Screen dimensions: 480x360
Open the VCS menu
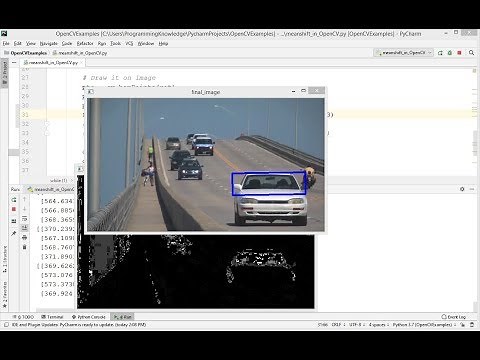pyautogui.click(x=129, y=43)
